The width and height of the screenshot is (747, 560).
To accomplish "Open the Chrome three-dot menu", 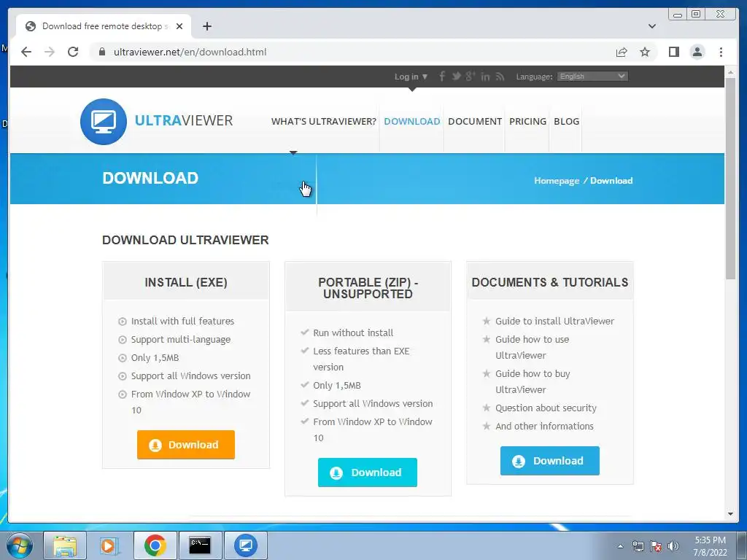I will coord(721,52).
